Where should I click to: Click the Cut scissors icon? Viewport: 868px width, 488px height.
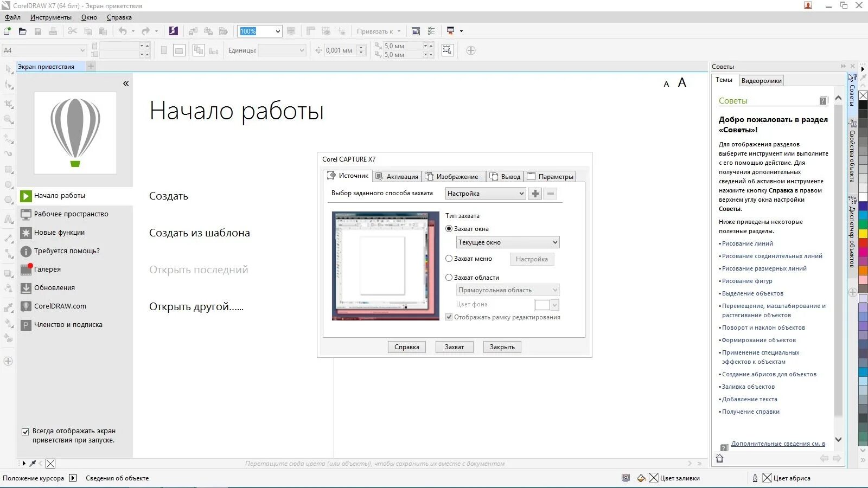[x=73, y=31]
